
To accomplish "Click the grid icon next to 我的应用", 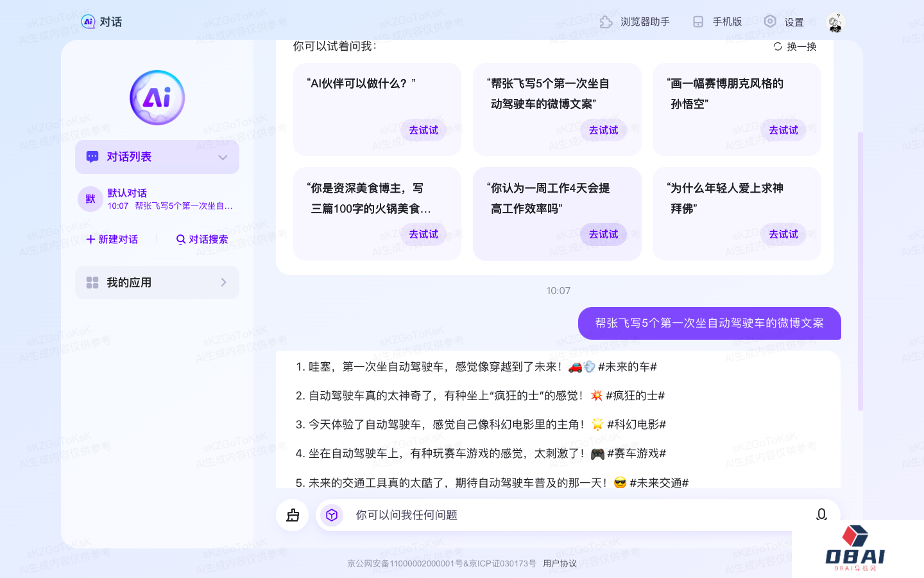I will [x=92, y=282].
